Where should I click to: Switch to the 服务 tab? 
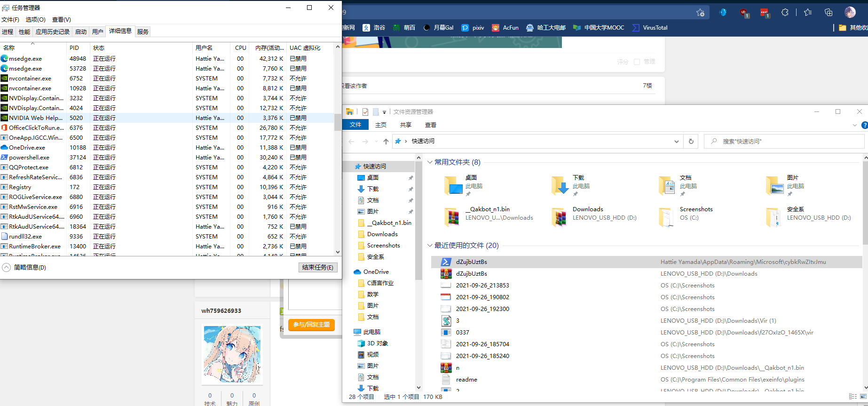[143, 32]
